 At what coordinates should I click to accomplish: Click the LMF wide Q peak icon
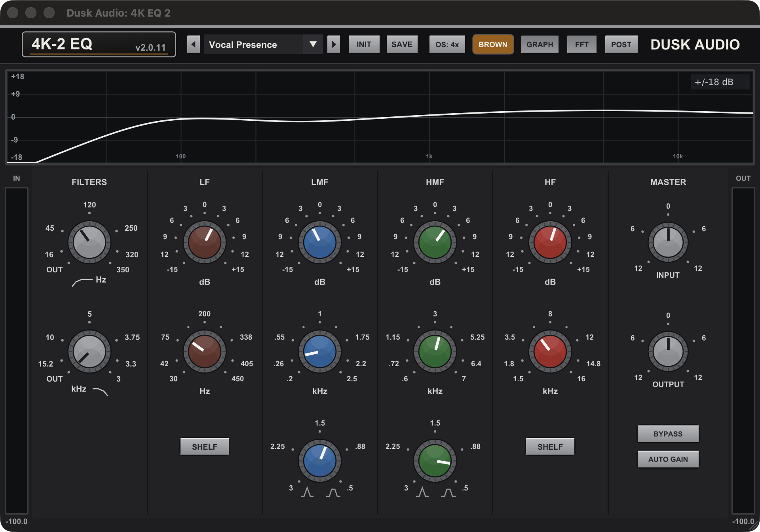pyautogui.click(x=333, y=492)
